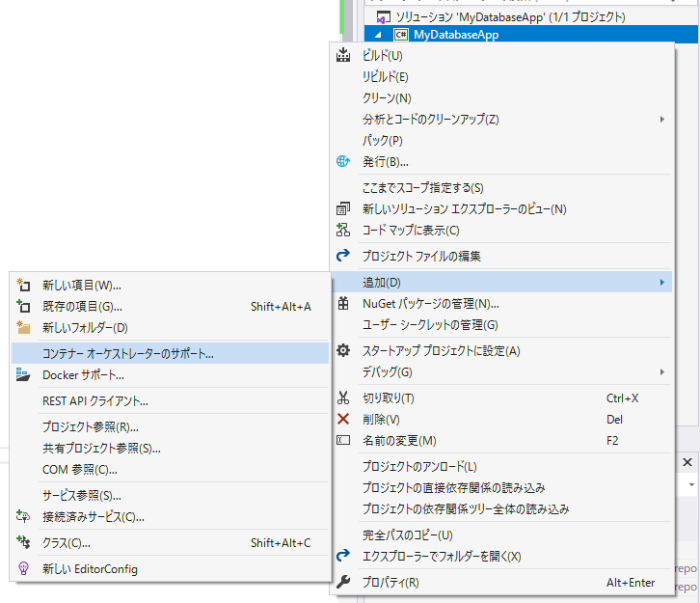Click the folder icon beside 新しいフォルダー
Image resolution: width=700 pixels, height=603 pixels.
tap(23, 327)
